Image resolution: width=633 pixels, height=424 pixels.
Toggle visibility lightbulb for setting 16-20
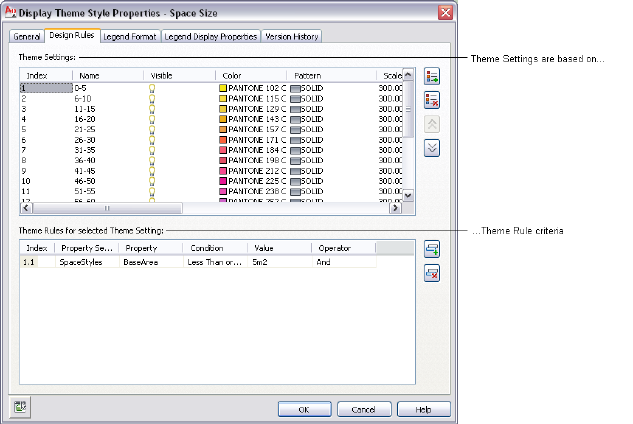click(x=152, y=120)
